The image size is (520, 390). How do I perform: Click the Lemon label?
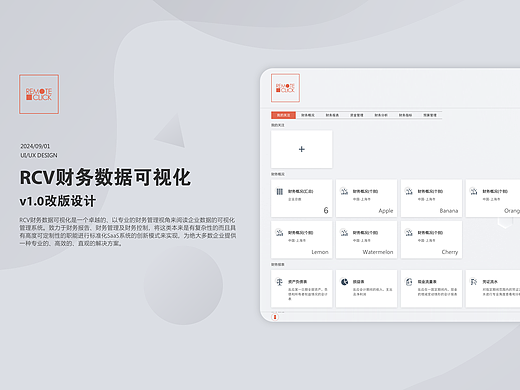coord(320,252)
